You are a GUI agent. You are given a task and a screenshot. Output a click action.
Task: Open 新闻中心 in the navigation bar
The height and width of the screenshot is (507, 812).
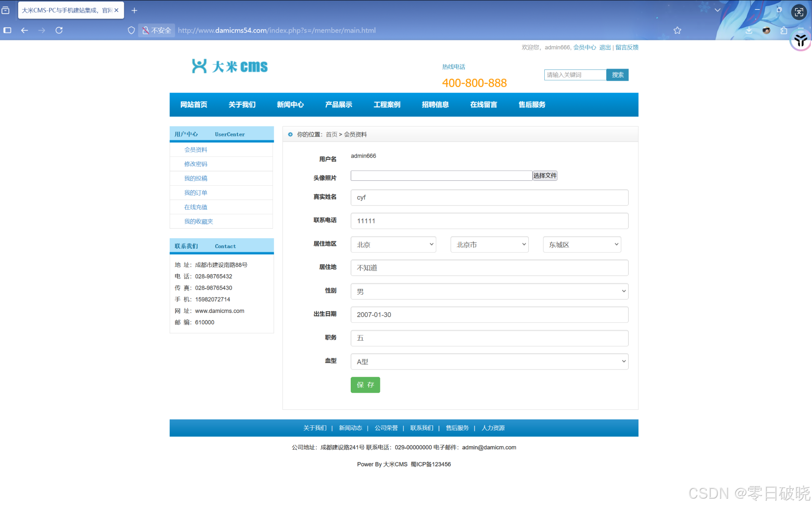tap(290, 105)
